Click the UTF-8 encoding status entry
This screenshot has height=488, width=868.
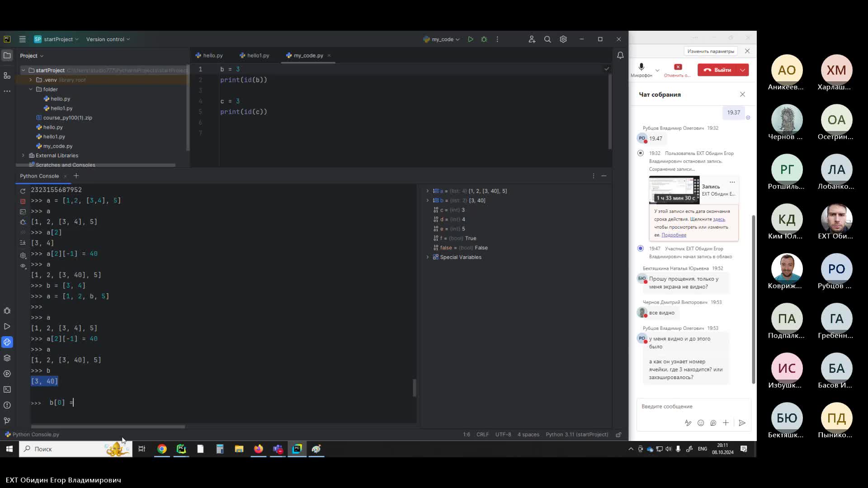[503, 435]
